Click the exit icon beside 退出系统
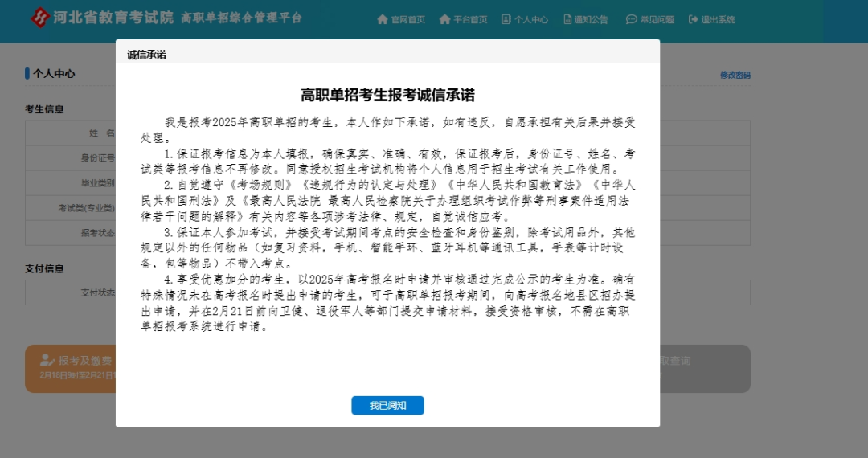The height and width of the screenshot is (458, 868). pyautogui.click(x=693, y=20)
